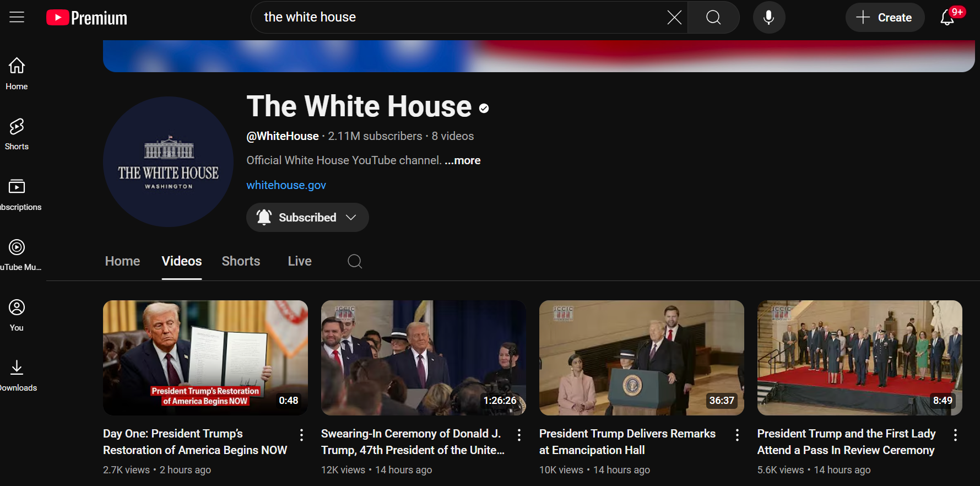
Task: Click the YouTube Premium logo
Action: point(87,18)
